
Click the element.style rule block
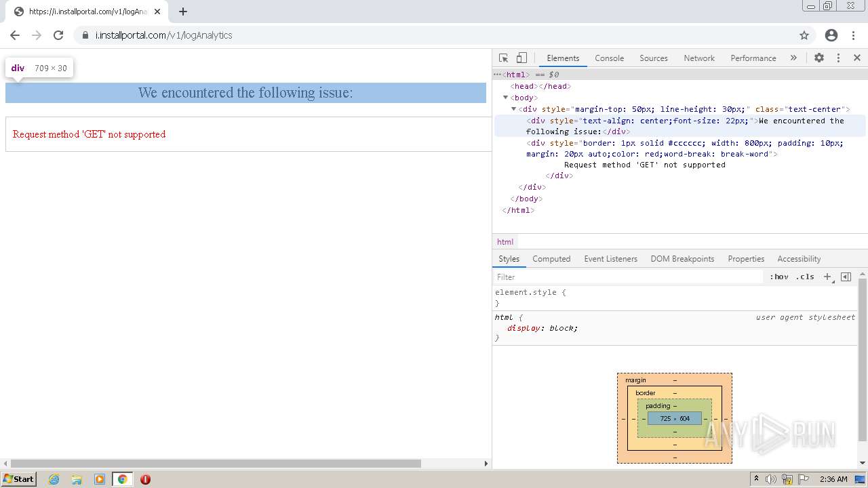tap(675, 298)
